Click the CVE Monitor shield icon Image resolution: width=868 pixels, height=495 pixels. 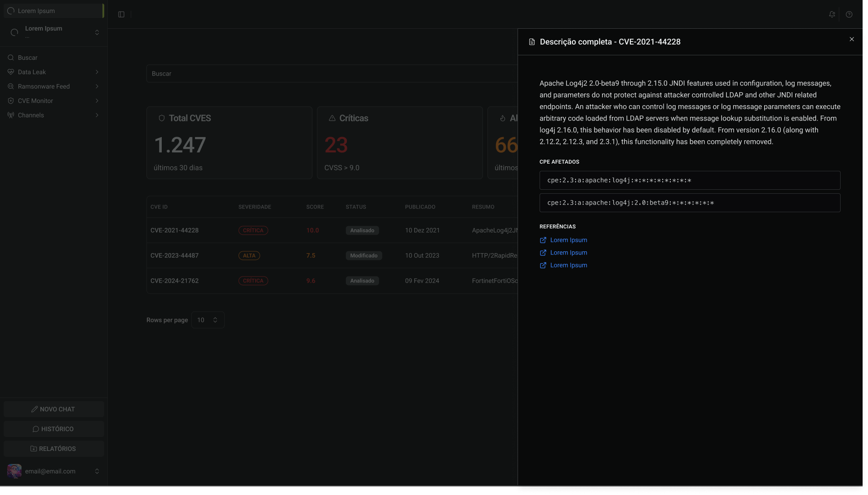11,101
